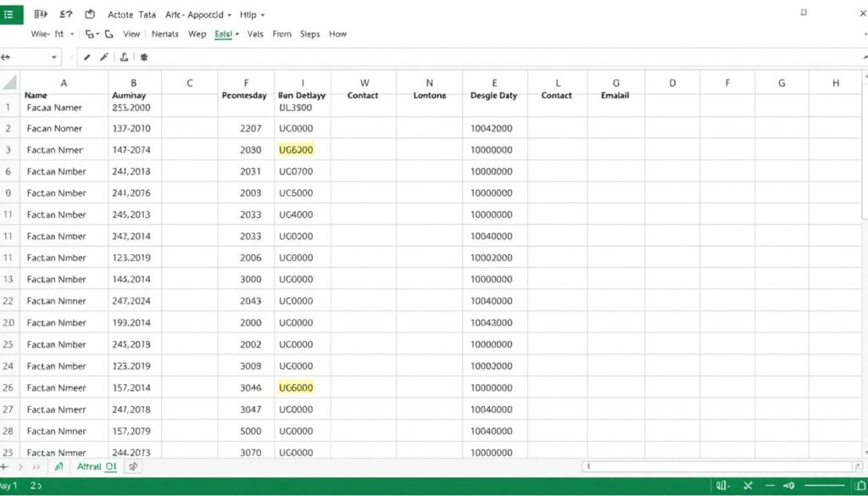Open the From tab
Image resolution: width=868 pixels, height=496 pixels.
pos(281,34)
